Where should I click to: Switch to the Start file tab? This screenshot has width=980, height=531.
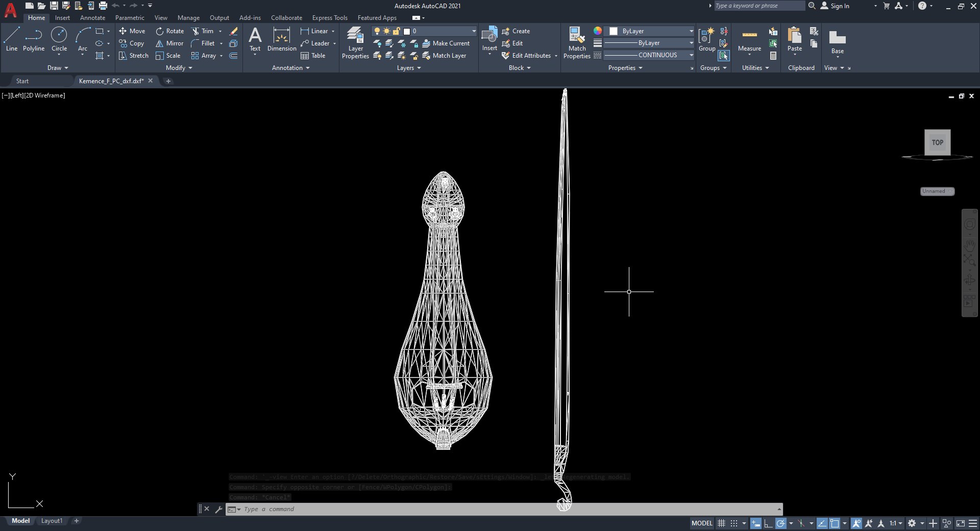[x=22, y=81]
